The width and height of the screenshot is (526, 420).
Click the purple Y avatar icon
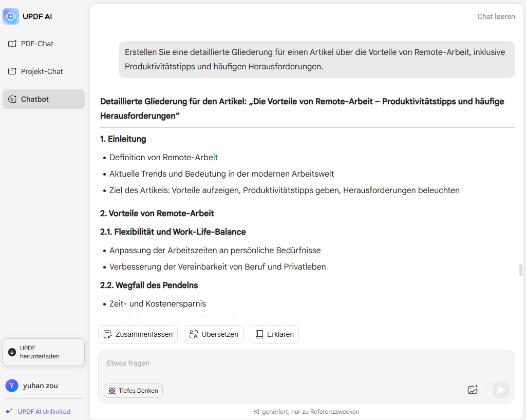click(12, 386)
